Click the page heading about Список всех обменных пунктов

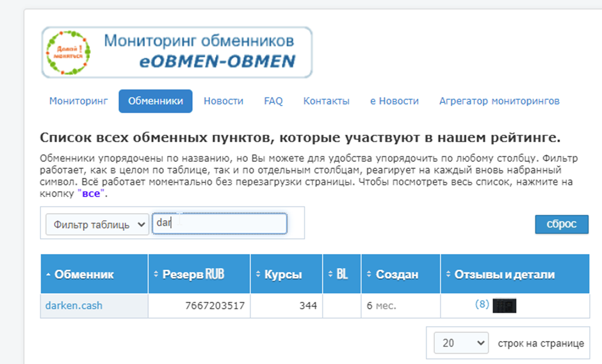tap(300, 138)
